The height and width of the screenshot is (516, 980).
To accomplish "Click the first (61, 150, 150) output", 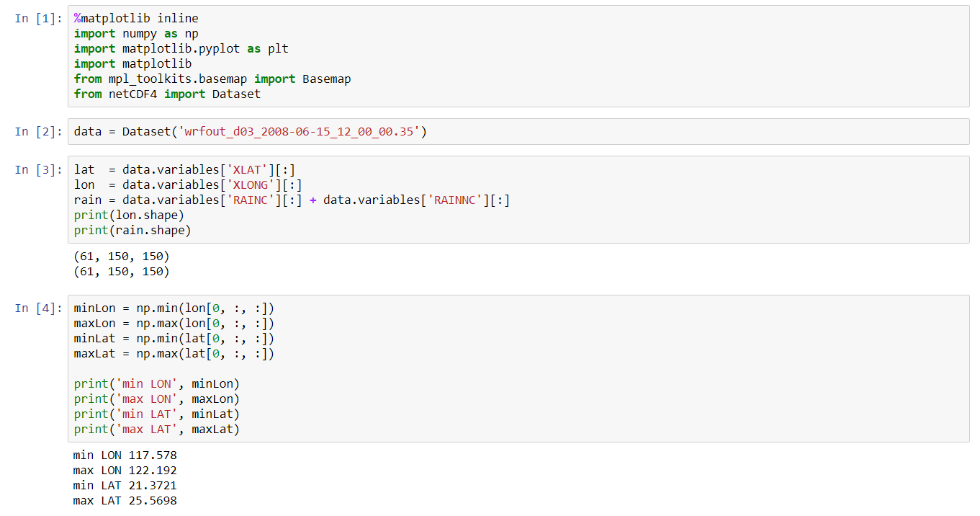I will tap(121, 257).
